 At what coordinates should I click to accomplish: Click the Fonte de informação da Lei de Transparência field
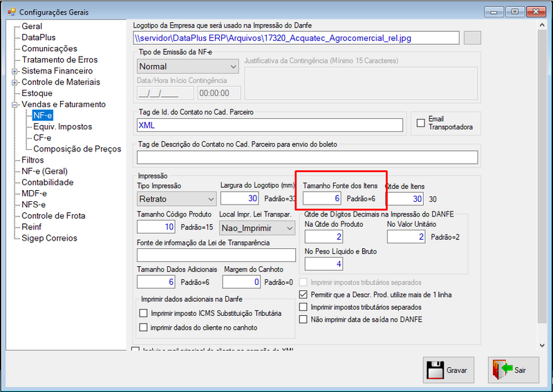point(216,255)
